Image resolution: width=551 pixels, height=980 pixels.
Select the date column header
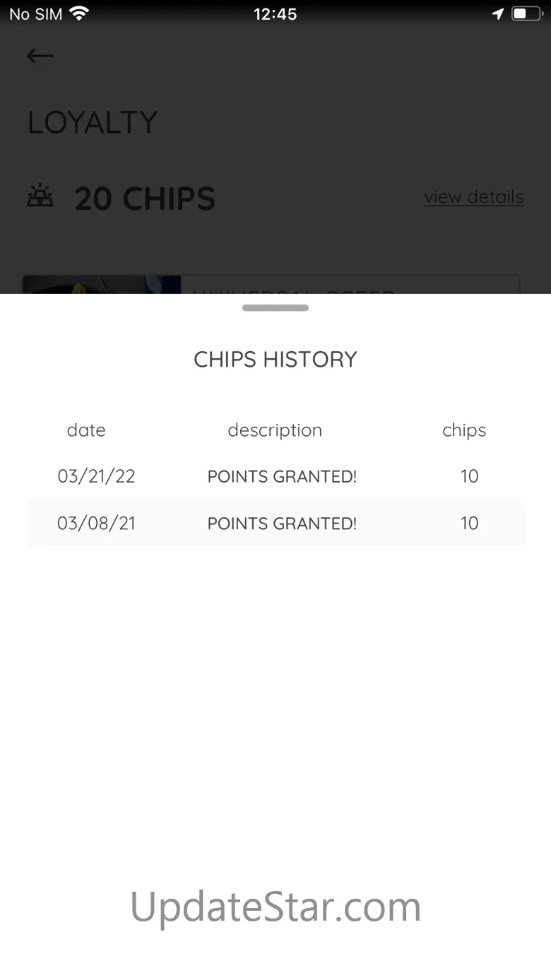pos(86,430)
